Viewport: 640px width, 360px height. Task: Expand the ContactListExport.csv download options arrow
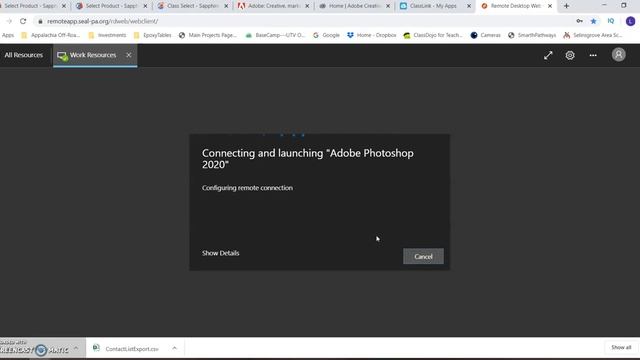coord(175,348)
